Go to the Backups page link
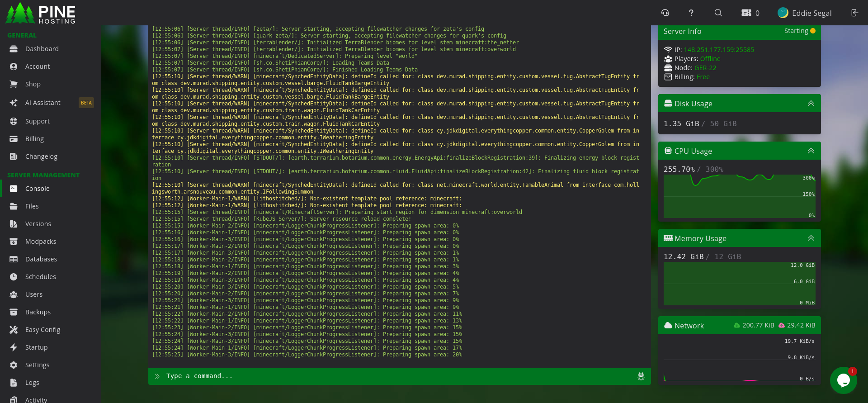868x403 pixels. 38,312
